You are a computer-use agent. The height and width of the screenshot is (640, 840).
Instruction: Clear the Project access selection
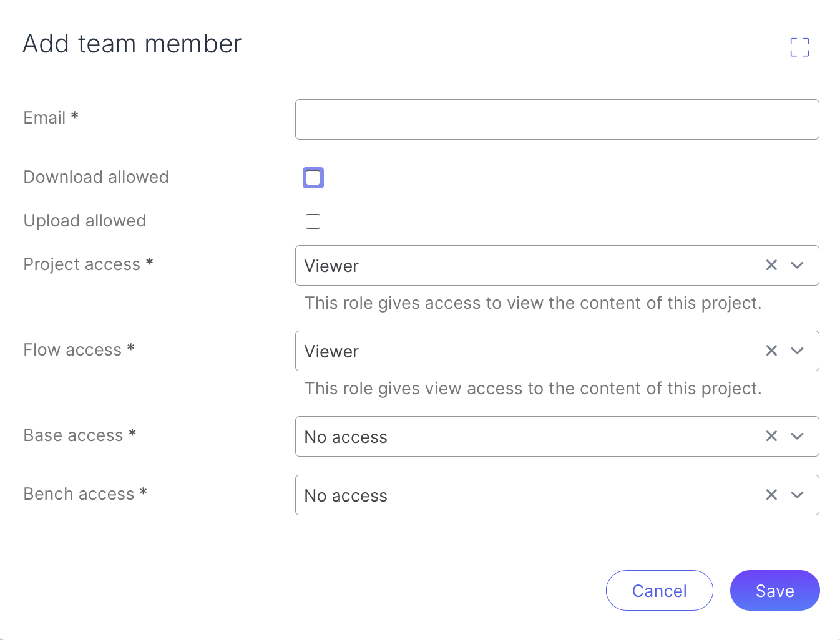point(771,265)
